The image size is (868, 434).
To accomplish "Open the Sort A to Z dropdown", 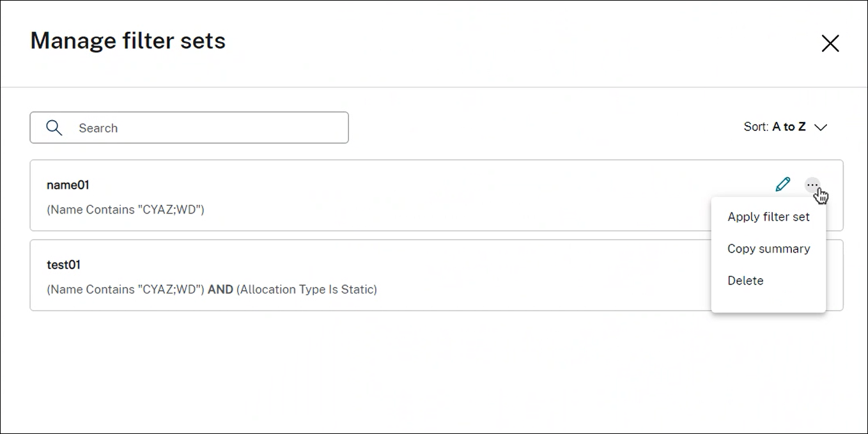I will (x=786, y=127).
